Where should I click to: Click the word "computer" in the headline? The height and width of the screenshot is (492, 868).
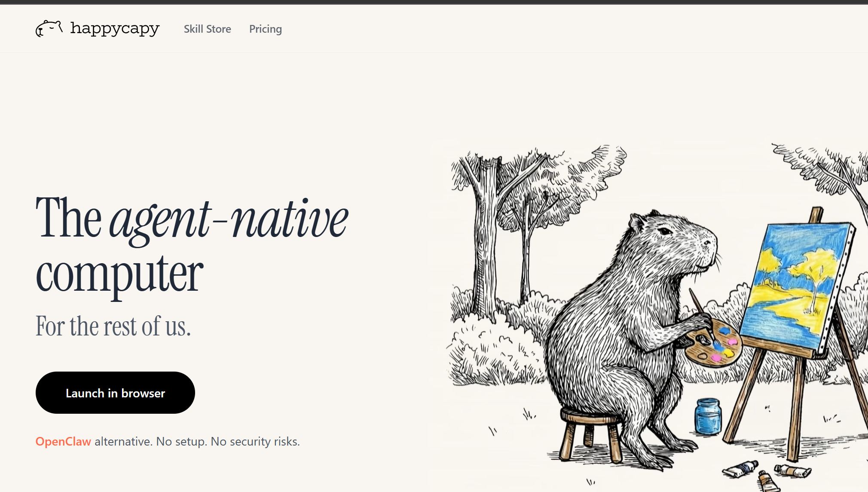[119, 274]
